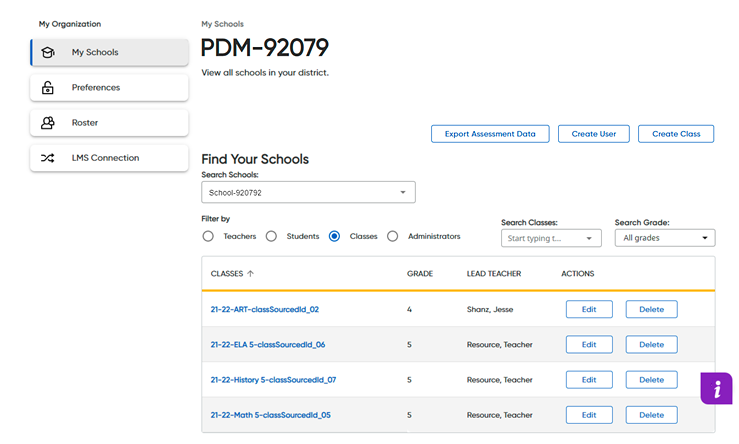Open Roster in the sidebar menu
739x444 pixels.
[x=109, y=123]
